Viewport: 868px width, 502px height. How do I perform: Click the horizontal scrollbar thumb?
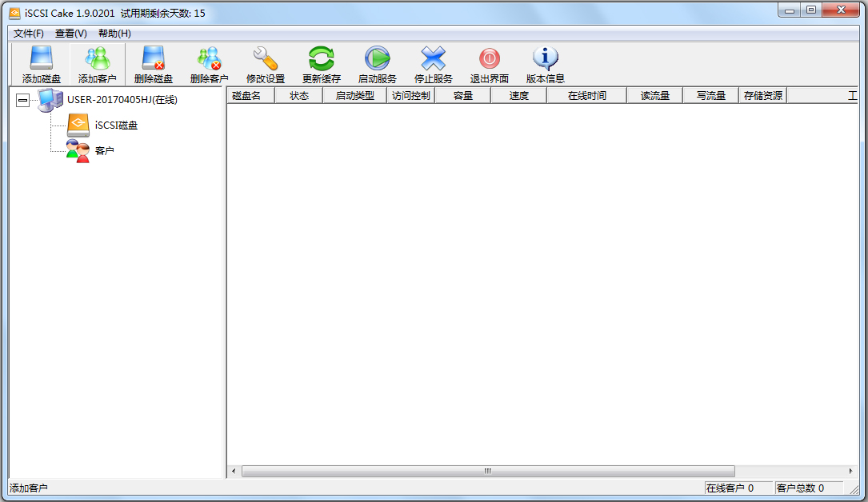tap(487, 472)
